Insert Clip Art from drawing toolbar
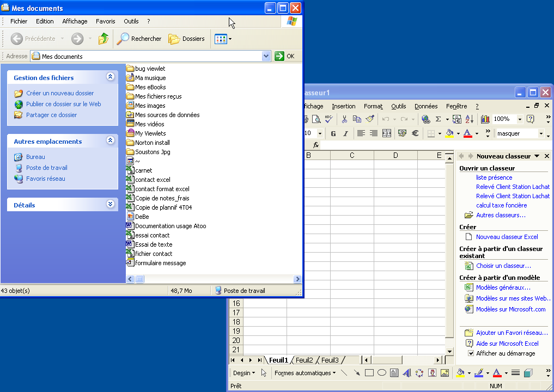The width and height of the screenshot is (554, 392). (x=432, y=373)
